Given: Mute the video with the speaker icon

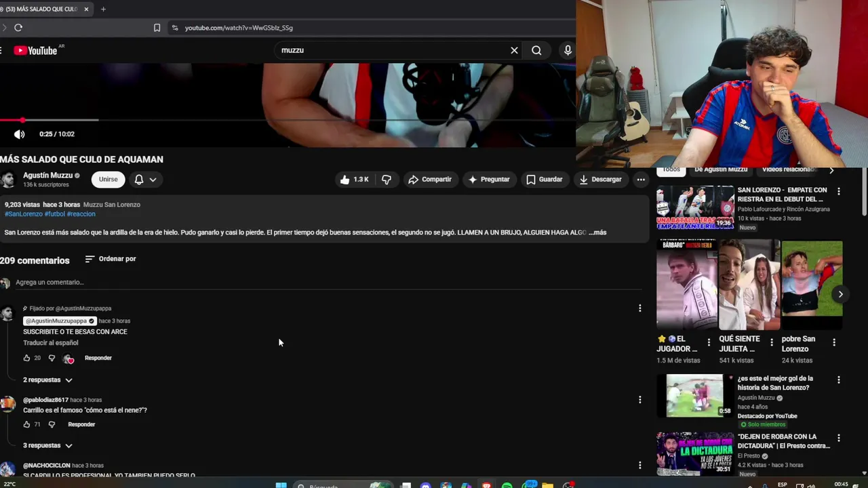Looking at the screenshot, I should click(x=19, y=134).
